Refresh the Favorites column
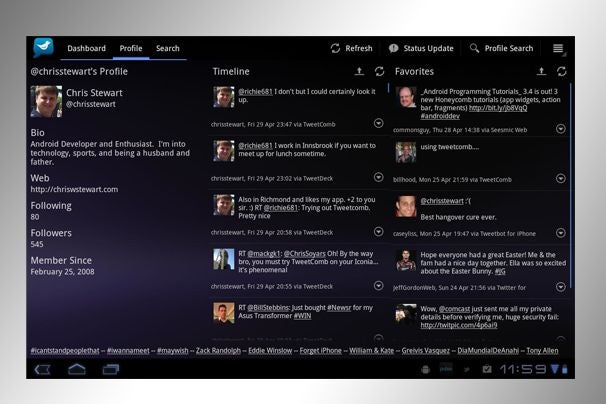Image resolution: width=606 pixels, height=404 pixels. 562,71
